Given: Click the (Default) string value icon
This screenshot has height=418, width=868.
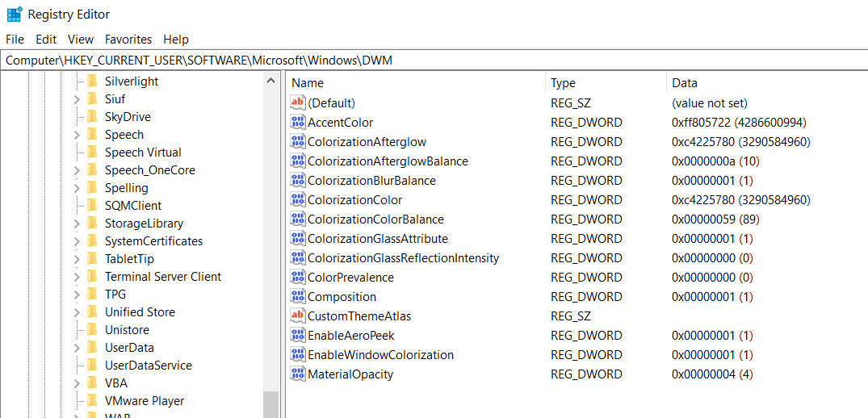Looking at the screenshot, I should (298, 103).
